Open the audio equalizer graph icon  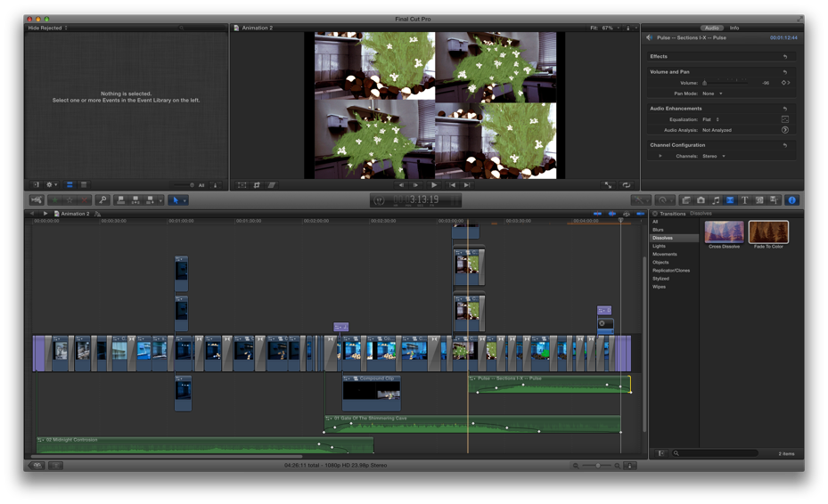(784, 119)
